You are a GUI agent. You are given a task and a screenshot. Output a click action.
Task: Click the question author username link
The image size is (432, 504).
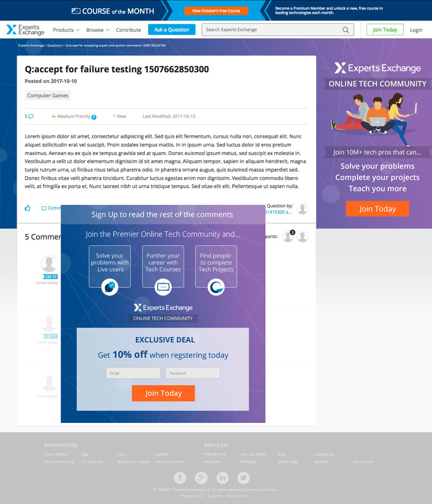[x=278, y=212]
